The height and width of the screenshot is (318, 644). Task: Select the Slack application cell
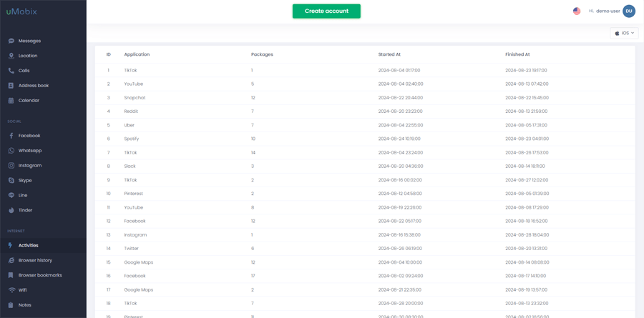(x=130, y=167)
